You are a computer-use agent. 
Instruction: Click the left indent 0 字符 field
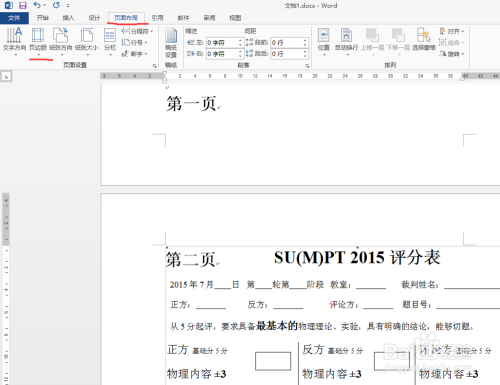coord(222,43)
